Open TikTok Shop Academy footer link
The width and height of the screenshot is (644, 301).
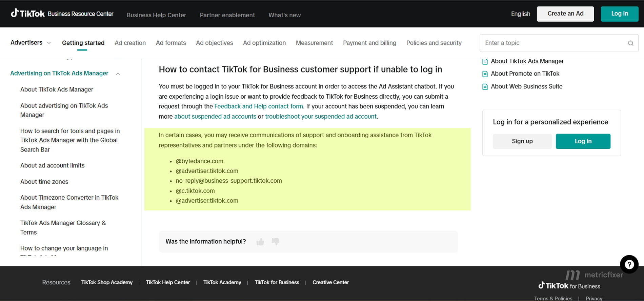107,282
